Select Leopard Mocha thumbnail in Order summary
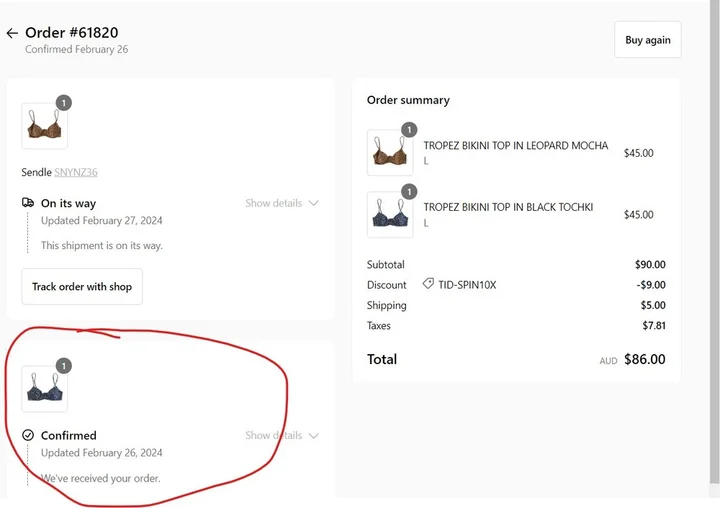720x508 pixels. pyautogui.click(x=389, y=154)
